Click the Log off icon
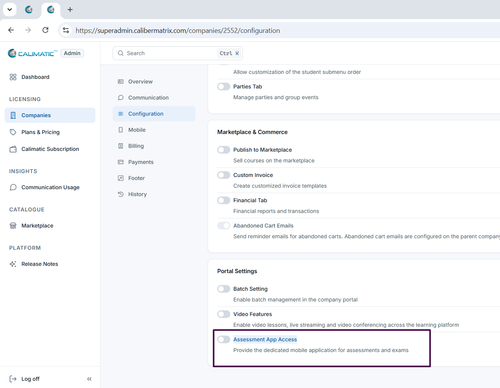Viewport: 500px width, 388px height. click(13, 379)
